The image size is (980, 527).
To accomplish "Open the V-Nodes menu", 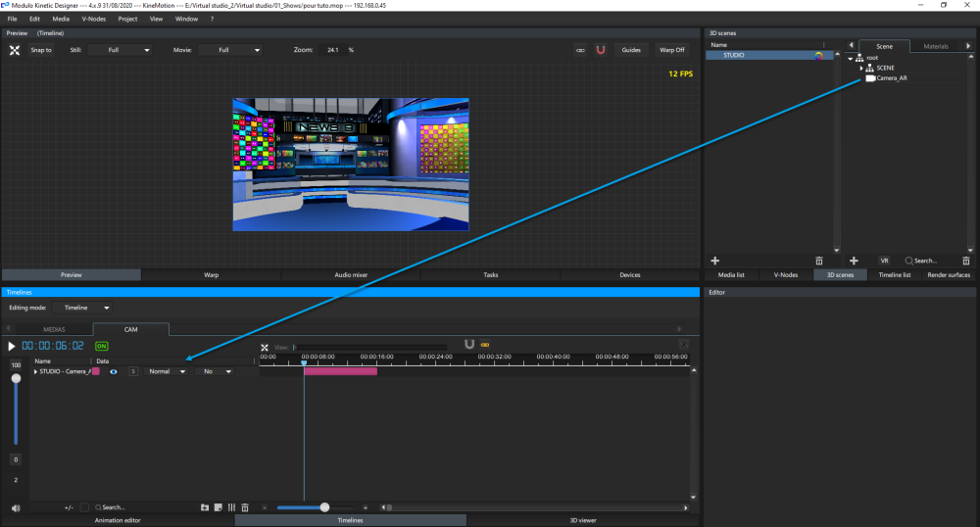I will (94, 19).
